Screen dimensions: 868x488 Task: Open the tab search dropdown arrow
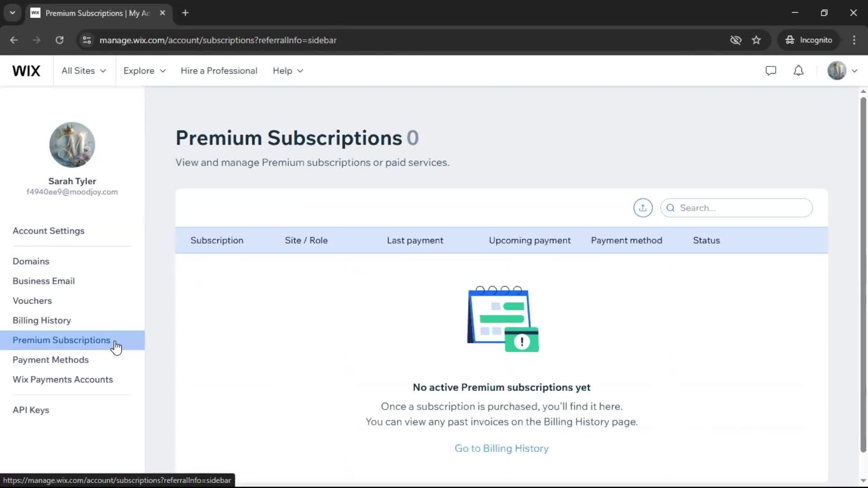coord(13,13)
